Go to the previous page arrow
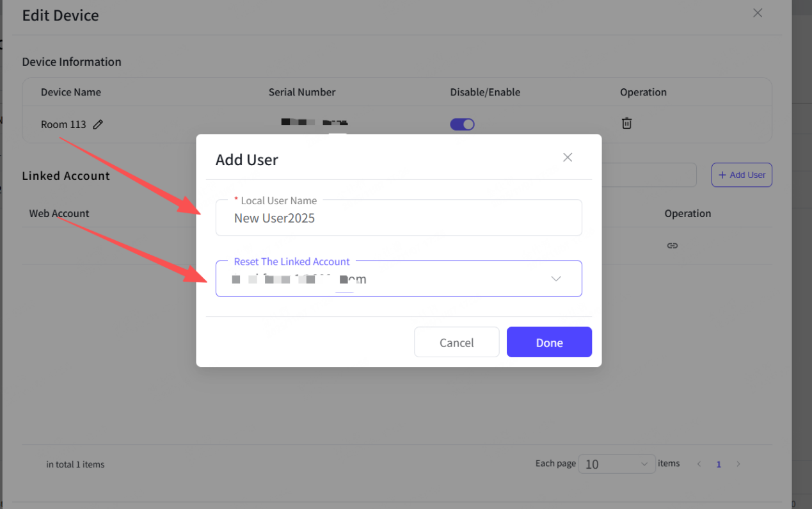 [x=699, y=464]
